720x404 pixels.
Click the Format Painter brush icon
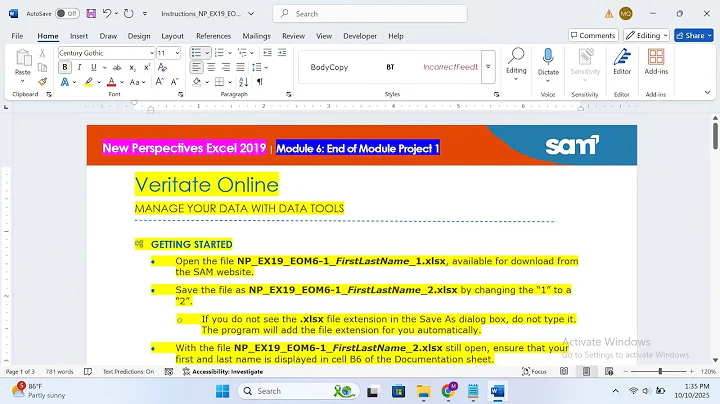pos(42,82)
